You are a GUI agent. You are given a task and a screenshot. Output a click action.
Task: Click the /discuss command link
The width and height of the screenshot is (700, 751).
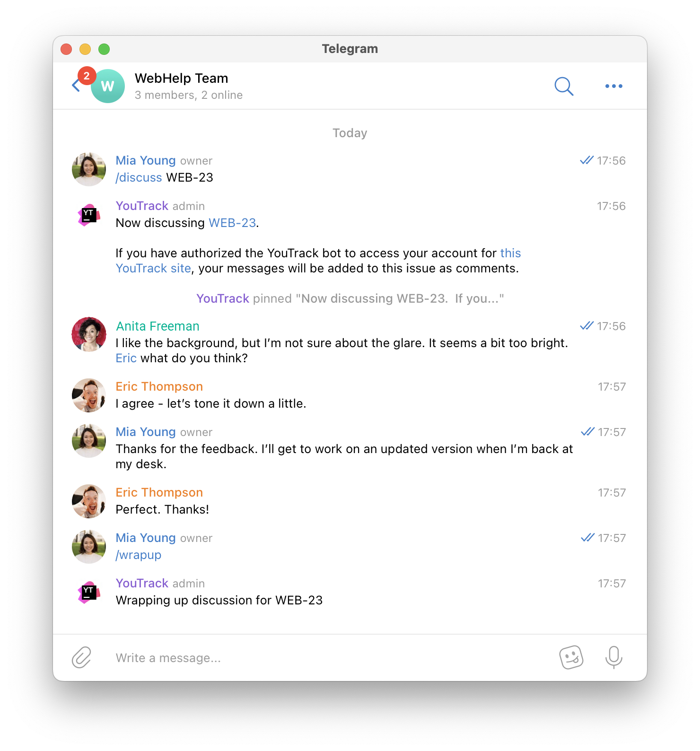coord(139,177)
